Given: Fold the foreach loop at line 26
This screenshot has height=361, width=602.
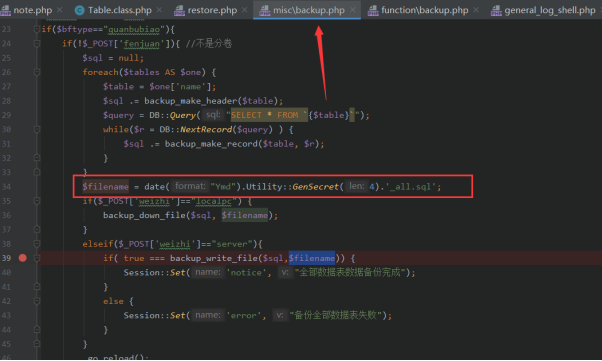Looking at the screenshot, I should click(x=37, y=72).
